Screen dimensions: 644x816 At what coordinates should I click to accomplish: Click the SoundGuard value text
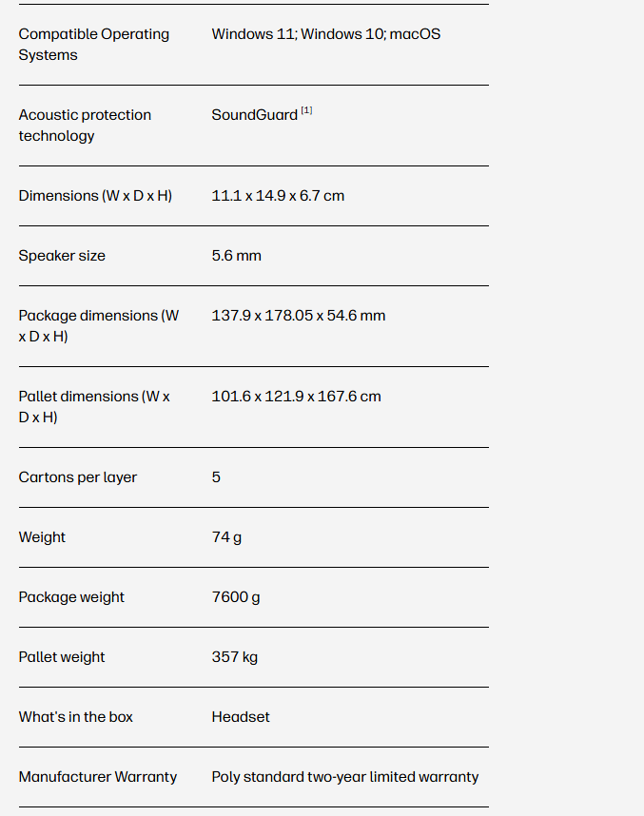point(254,115)
